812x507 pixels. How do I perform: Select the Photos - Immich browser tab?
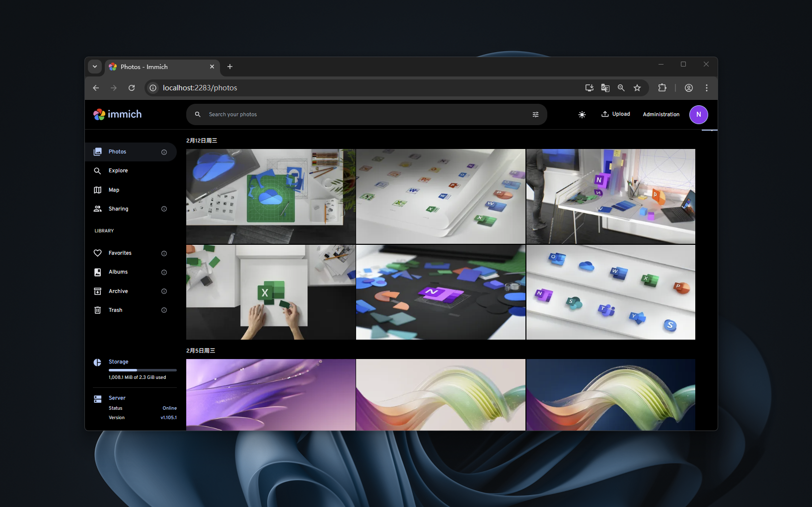tap(162, 67)
